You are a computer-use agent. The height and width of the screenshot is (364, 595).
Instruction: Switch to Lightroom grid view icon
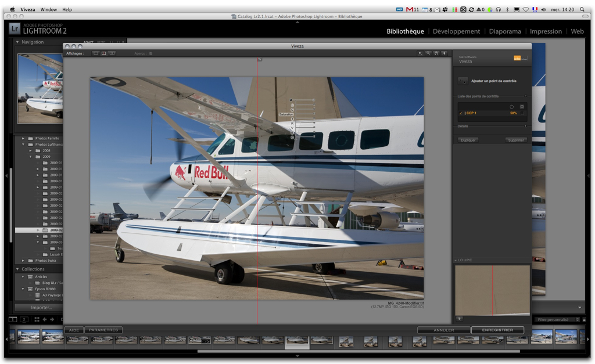[37, 319]
